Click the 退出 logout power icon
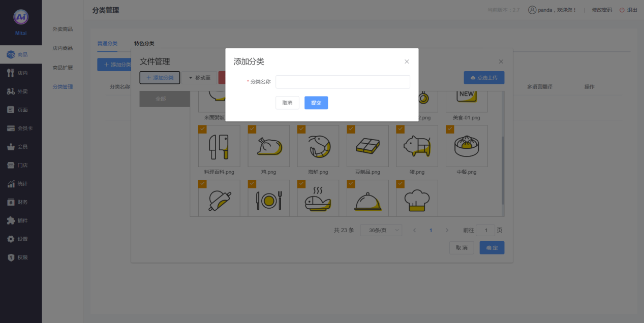 pos(622,10)
